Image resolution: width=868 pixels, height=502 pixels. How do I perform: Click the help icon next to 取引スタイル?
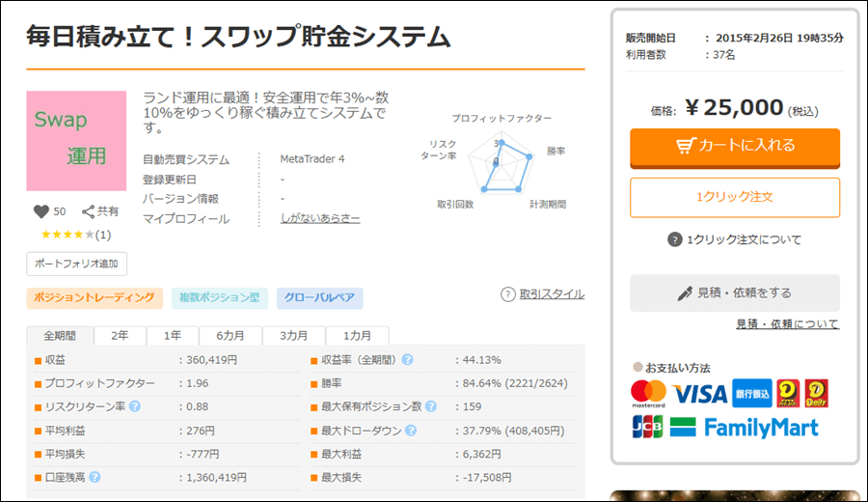click(507, 294)
